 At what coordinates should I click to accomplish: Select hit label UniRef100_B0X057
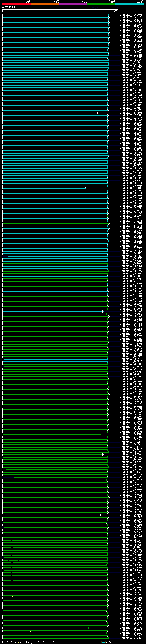coord(131,399)
